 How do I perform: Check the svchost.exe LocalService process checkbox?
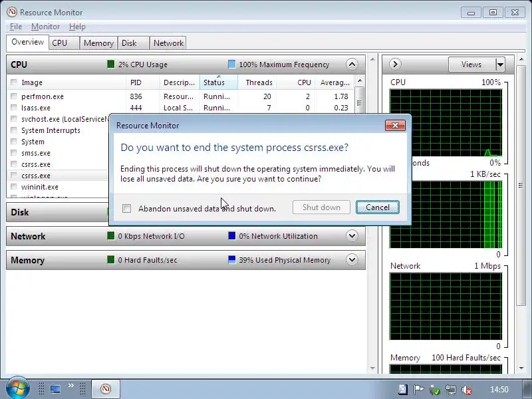14,119
